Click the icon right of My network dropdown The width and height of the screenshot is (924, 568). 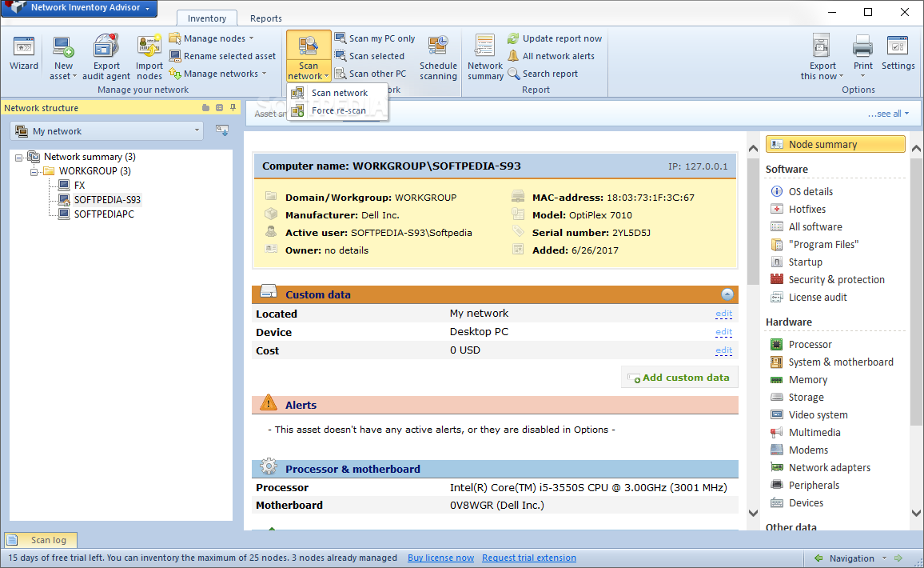(x=222, y=130)
